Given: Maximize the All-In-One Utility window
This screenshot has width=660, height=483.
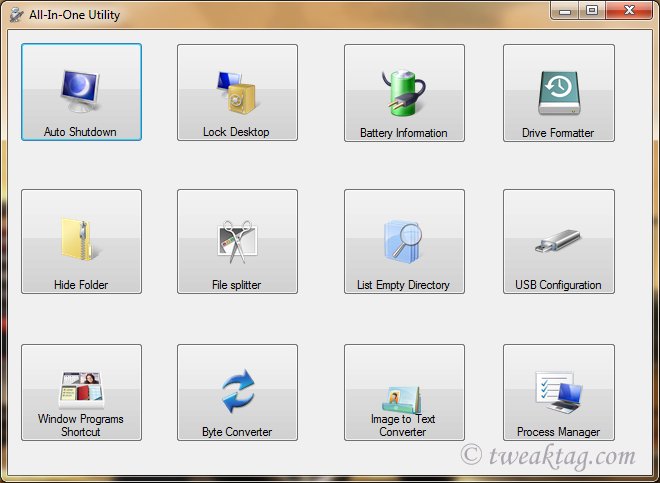Looking at the screenshot, I should pos(592,11).
